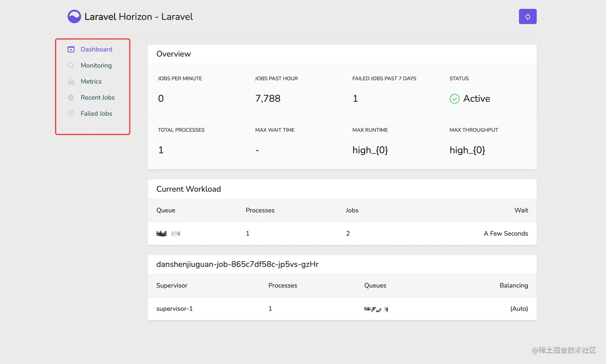Click the TOTAL PROCESSES label
The width and height of the screenshot is (606, 364).
(x=181, y=130)
